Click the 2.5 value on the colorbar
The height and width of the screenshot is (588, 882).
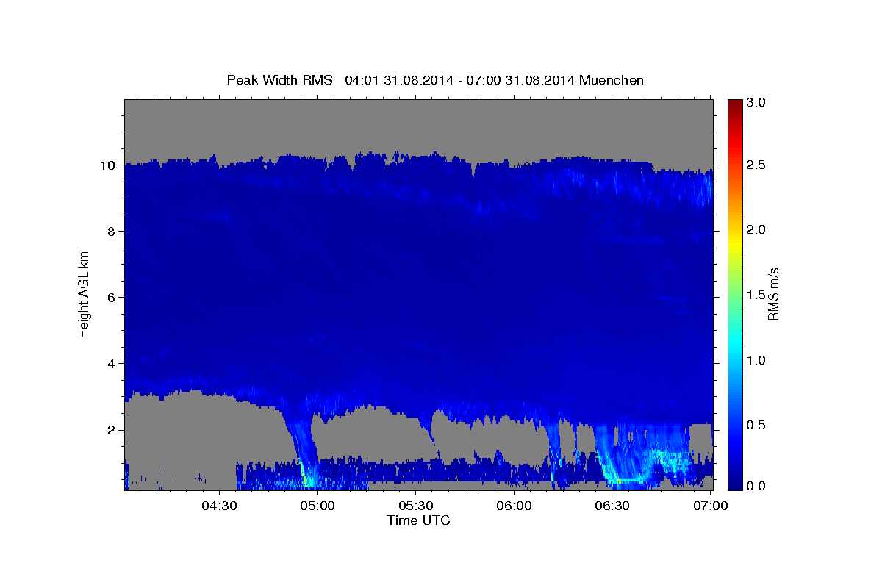[x=757, y=165]
